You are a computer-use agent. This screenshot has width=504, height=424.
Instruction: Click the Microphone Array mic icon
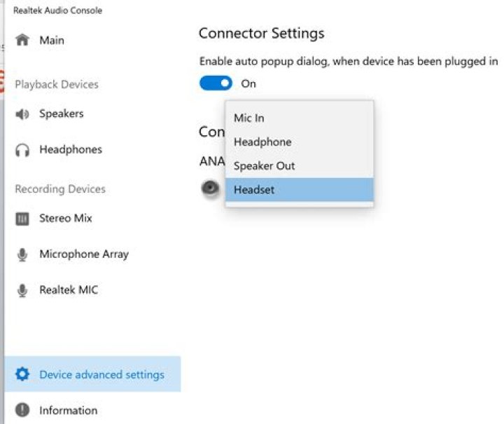(x=22, y=254)
